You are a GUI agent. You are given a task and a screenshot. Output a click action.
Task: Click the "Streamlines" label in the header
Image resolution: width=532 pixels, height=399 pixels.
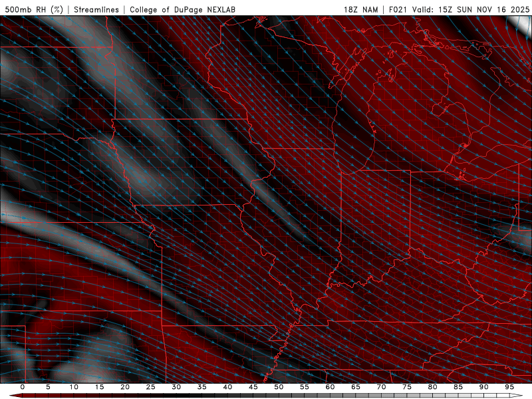pyautogui.click(x=96, y=9)
